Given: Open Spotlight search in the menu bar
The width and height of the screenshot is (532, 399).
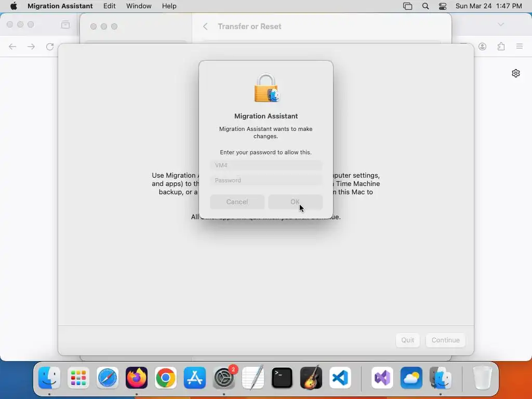Looking at the screenshot, I should click(x=425, y=6).
